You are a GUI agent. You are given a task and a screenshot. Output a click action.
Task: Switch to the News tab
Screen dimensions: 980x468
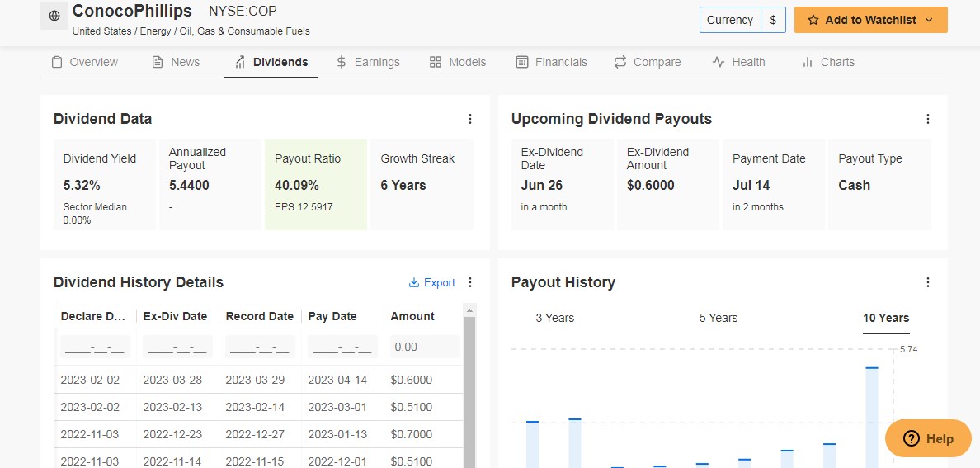click(x=176, y=62)
